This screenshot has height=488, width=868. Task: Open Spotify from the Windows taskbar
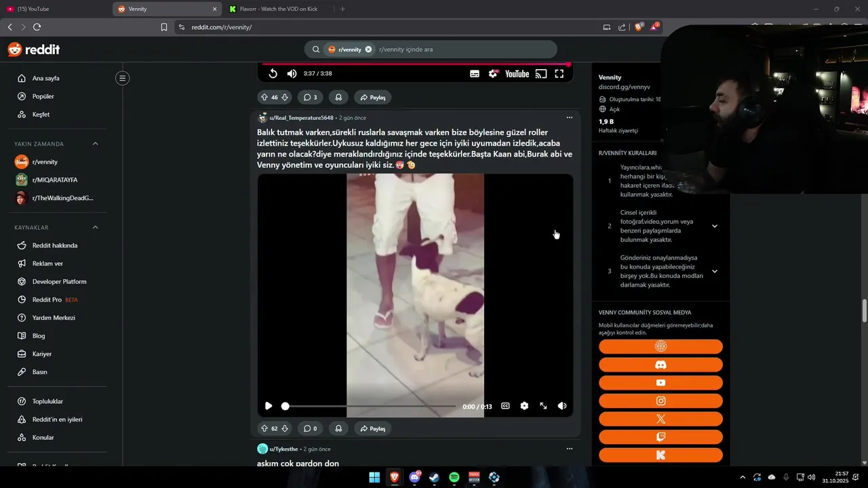(x=454, y=477)
